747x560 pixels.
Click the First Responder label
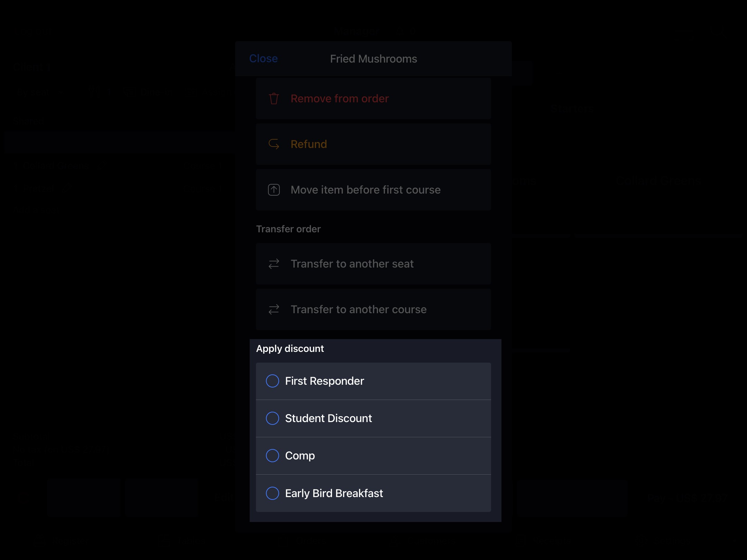[324, 381]
